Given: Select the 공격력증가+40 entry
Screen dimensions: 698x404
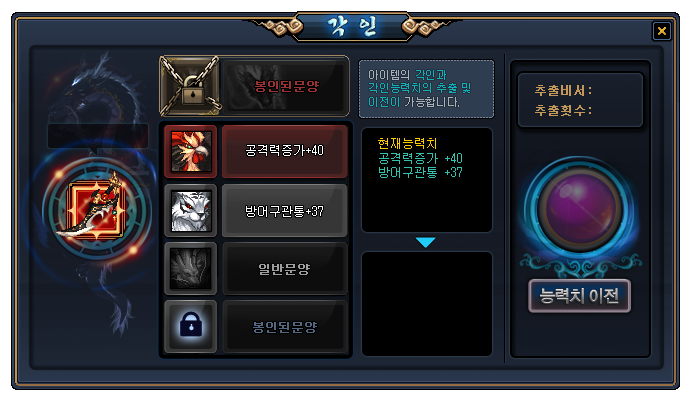Looking at the screenshot, I should click(x=284, y=151).
